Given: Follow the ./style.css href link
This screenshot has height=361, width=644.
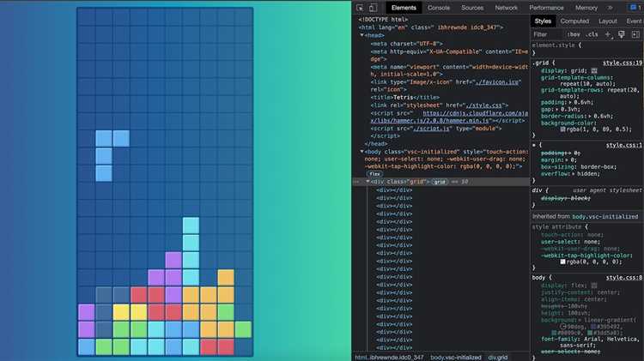Looking at the screenshot, I should 483,105.
